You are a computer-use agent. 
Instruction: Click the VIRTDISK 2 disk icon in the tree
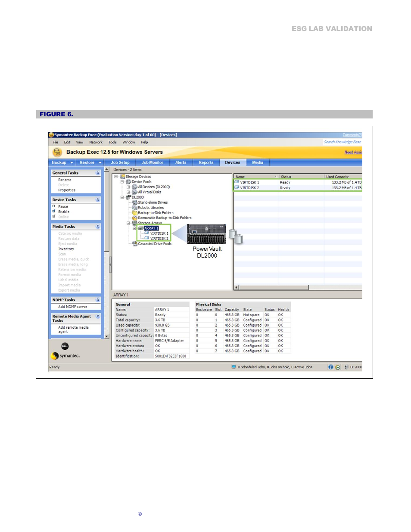147,238
